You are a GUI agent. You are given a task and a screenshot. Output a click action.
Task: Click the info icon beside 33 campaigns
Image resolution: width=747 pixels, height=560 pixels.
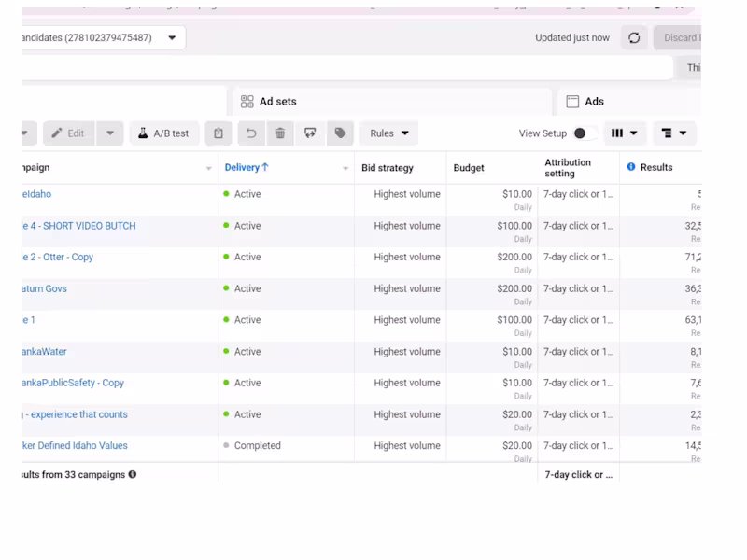click(x=133, y=475)
